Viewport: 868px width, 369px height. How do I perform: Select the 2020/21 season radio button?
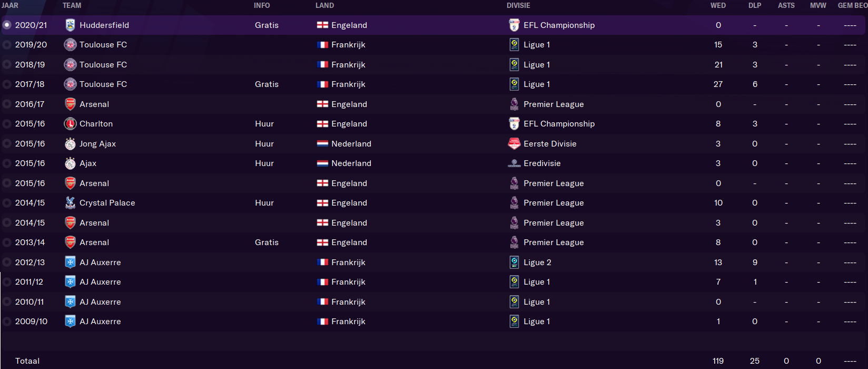pyautogui.click(x=7, y=25)
